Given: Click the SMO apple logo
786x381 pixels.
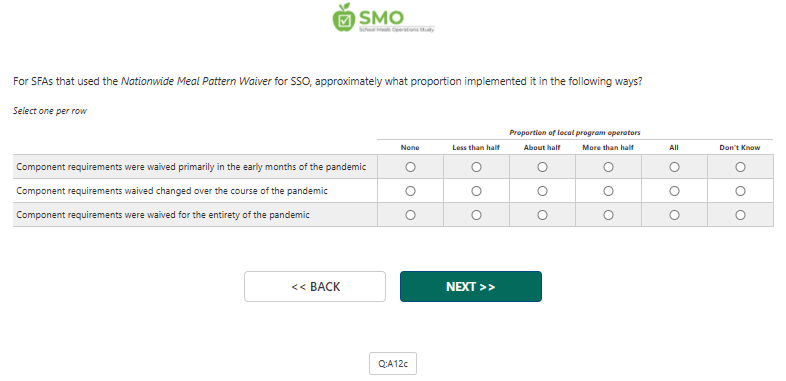Looking at the screenshot, I should pos(383,18).
